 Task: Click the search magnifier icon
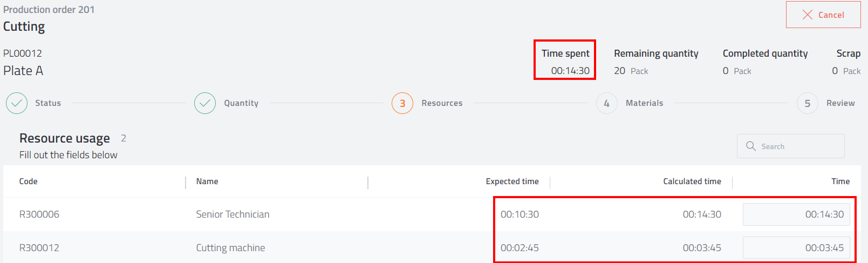[750, 146]
